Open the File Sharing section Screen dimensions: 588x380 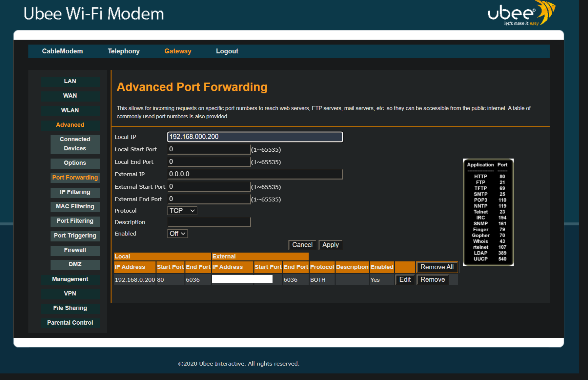(70, 308)
